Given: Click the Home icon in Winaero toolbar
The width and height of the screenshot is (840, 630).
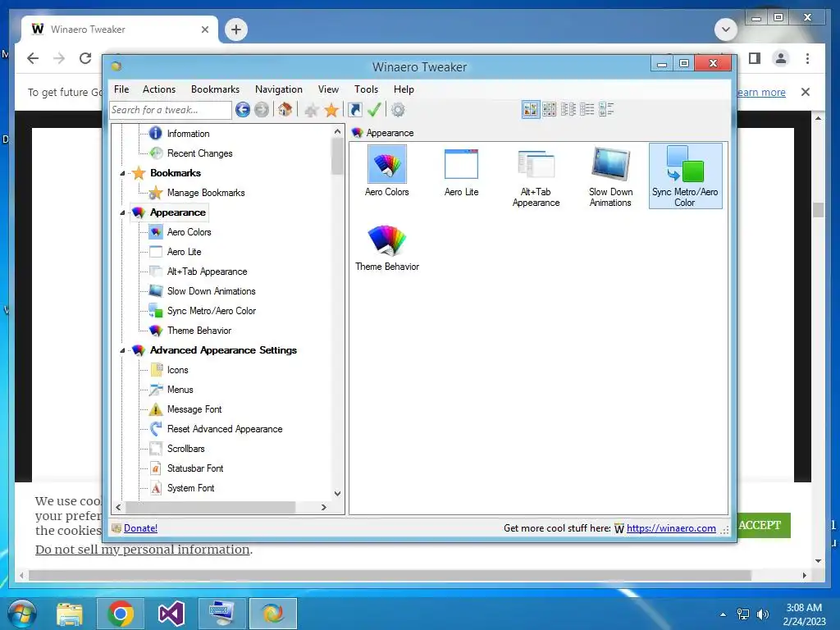Looking at the screenshot, I should pos(285,110).
